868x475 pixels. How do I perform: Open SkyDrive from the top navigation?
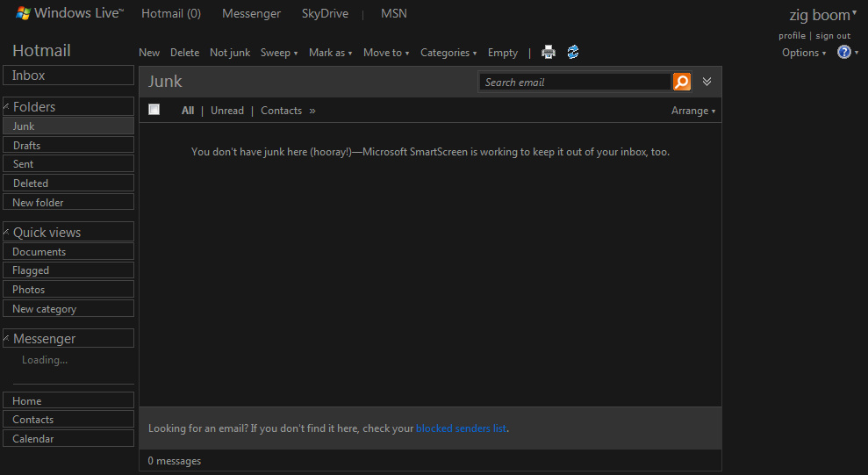click(x=325, y=13)
